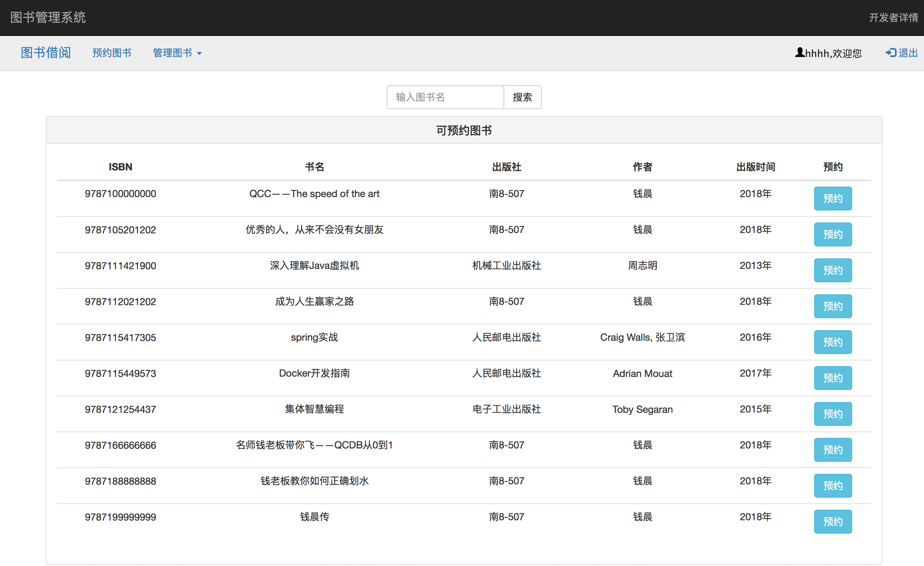Image resolution: width=924 pixels, height=566 pixels.
Task: Select ISBN 9787199999999 cell
Action: pyautogui.click(x=120, y=517)
